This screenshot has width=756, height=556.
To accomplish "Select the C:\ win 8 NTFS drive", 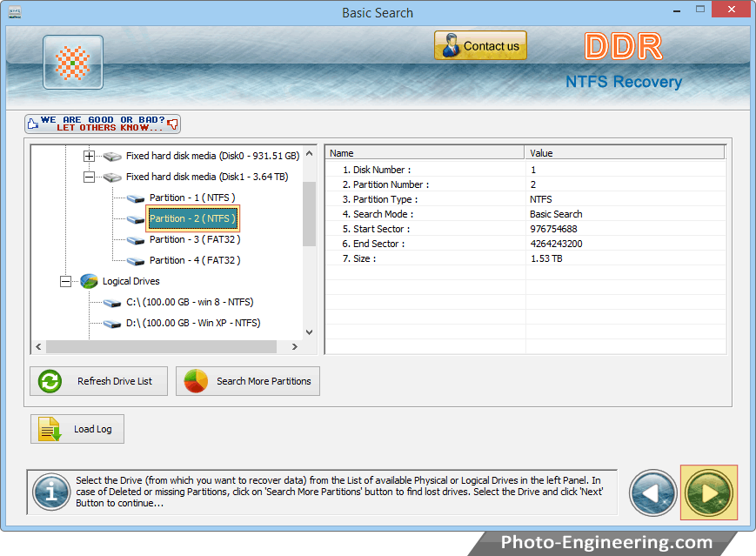I will (x=190, y=302).
